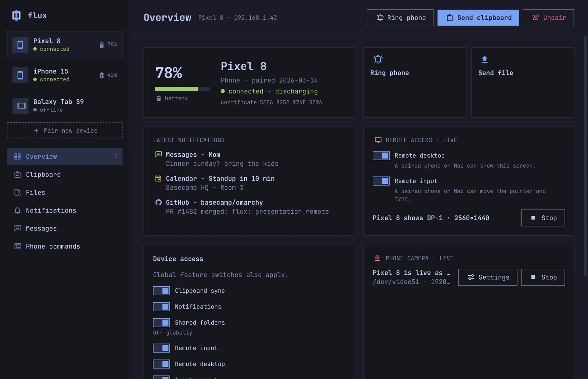This screenshot has width=588, height=379.
Task: Turn off Notifications device access switch
Action: coord(161,307)
